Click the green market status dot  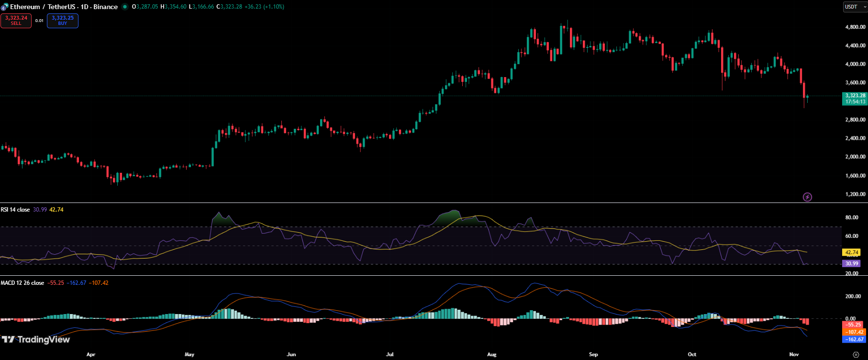pos(125,7)
